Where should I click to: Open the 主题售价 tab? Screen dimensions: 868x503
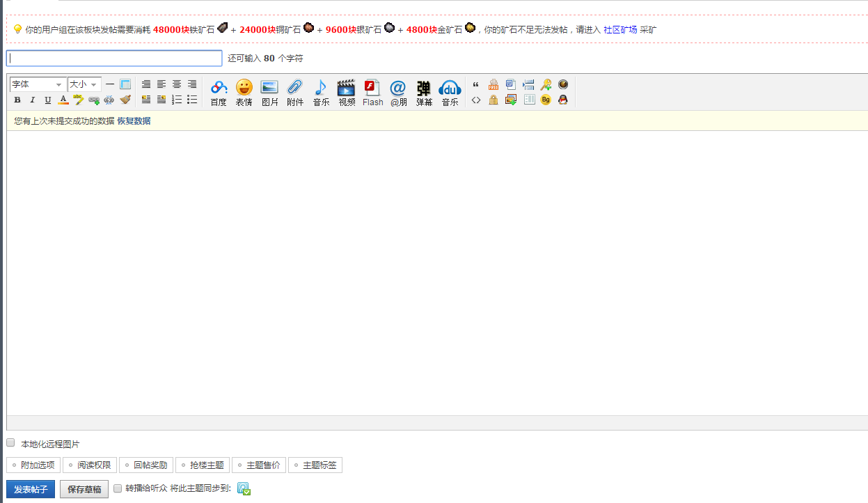coord(259,465)
